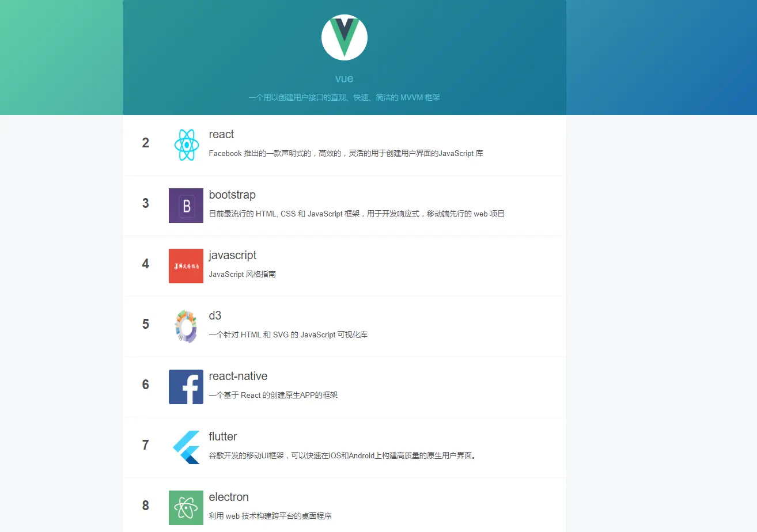Open the bootstrap project title
This screenshot has width=757, height=532.
(x=232, y=195)
